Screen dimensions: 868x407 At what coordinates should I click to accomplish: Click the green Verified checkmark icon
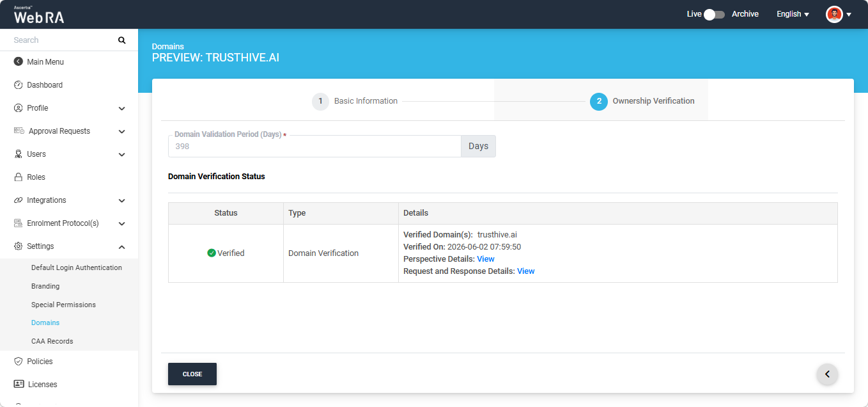pyautogui.click(x=212, y=253)
